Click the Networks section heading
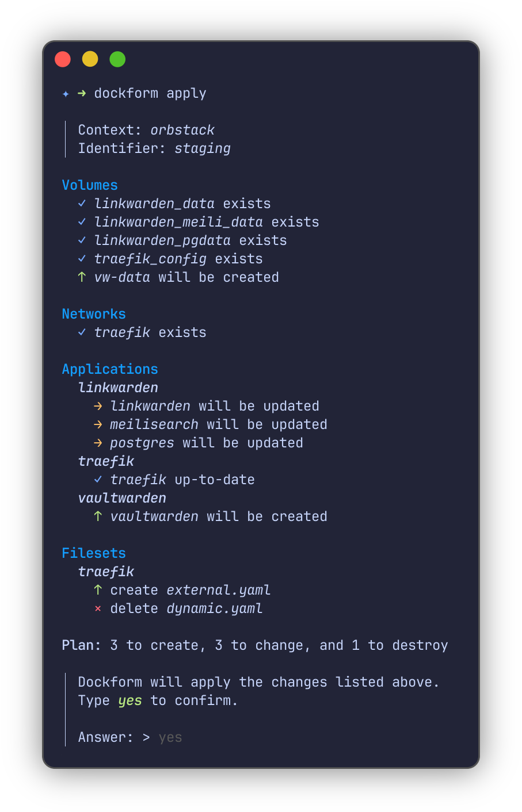This screenshot has height=812, width=522. [94, 314]
